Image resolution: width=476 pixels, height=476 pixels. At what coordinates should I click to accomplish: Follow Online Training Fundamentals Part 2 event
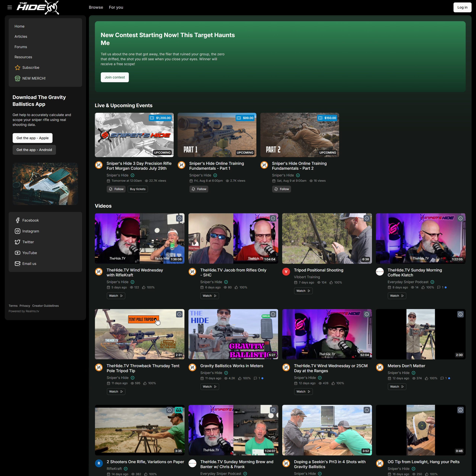pyautogui.click(x=282, y=189)
